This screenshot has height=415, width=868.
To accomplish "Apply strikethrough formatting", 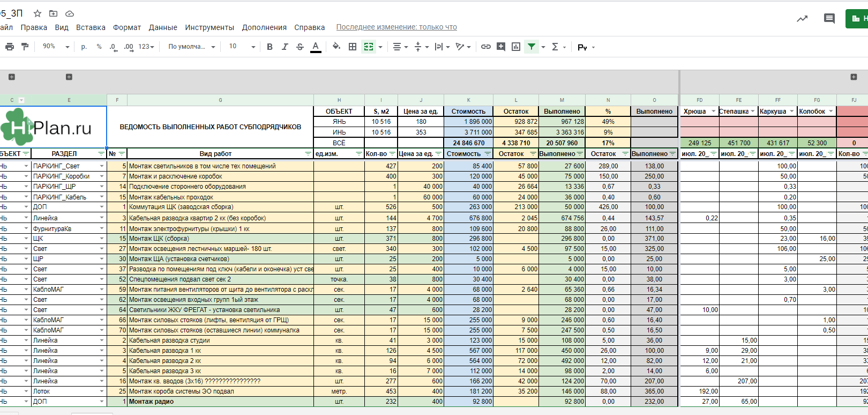I will coord(300,47).
